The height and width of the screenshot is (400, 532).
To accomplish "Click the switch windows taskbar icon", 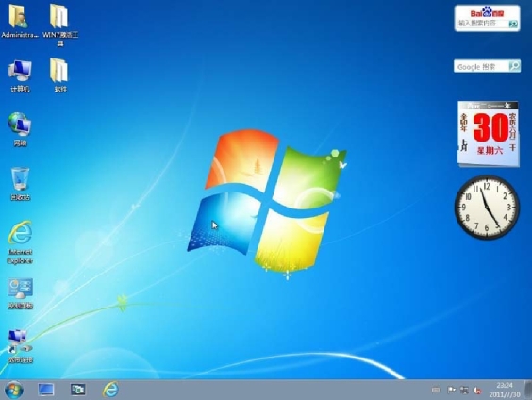I will pos(78,390).
